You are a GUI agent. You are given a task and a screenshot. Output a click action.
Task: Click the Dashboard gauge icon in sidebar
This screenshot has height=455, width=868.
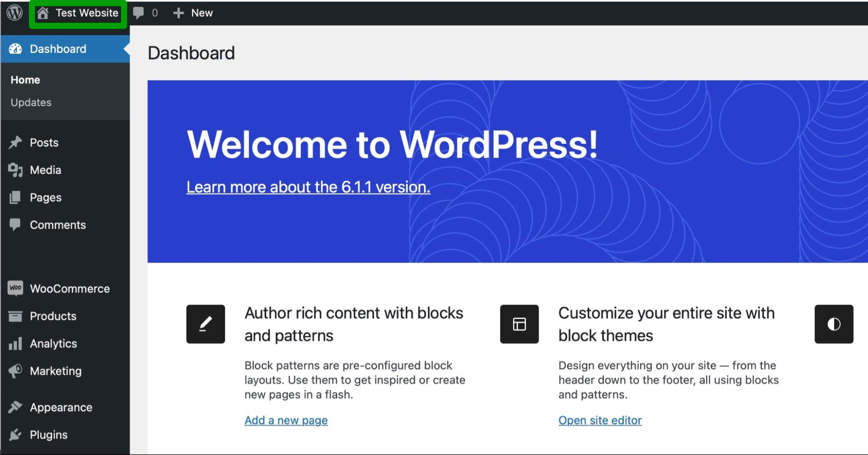click(x=15, y=49)
